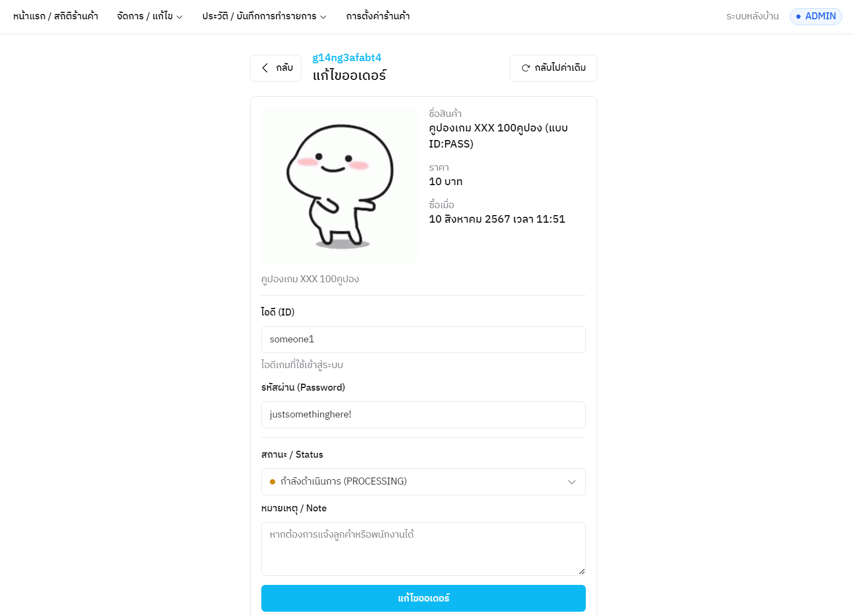Click the ADMIN badge

[x=815, y=17]
